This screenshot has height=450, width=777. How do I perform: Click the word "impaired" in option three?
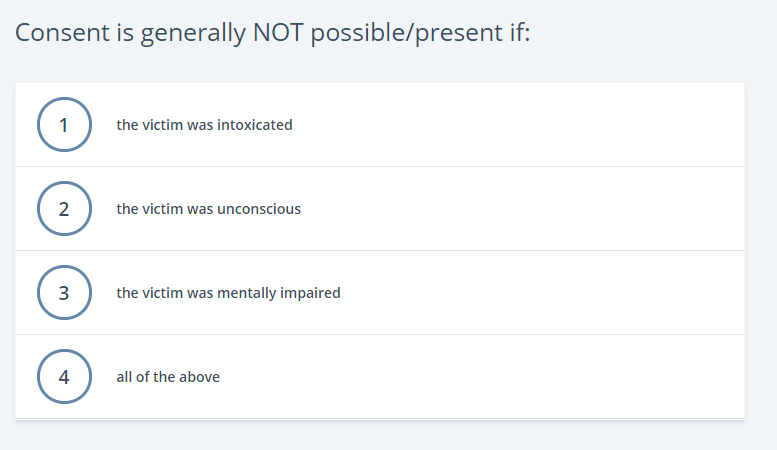310,293
